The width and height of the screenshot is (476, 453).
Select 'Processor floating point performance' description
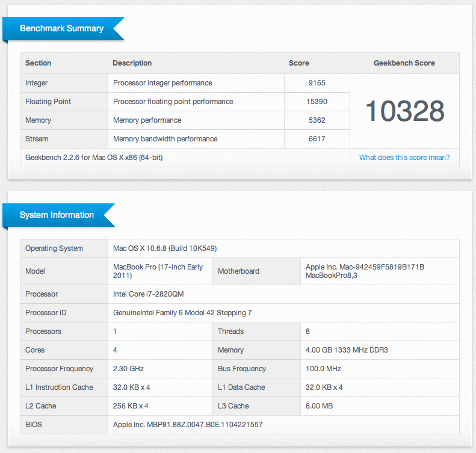click(173, 102)
